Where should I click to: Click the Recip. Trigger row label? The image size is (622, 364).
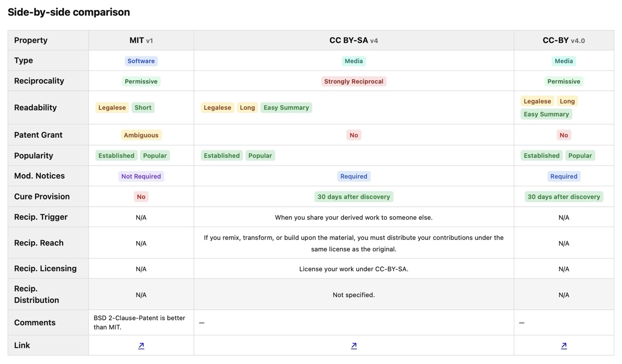(x=41, y=217)
